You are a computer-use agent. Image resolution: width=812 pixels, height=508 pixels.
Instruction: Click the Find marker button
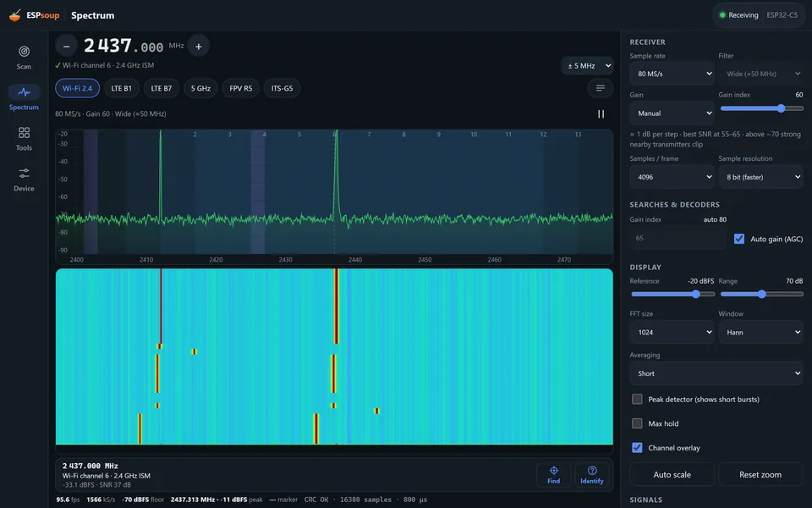point(553,474)
